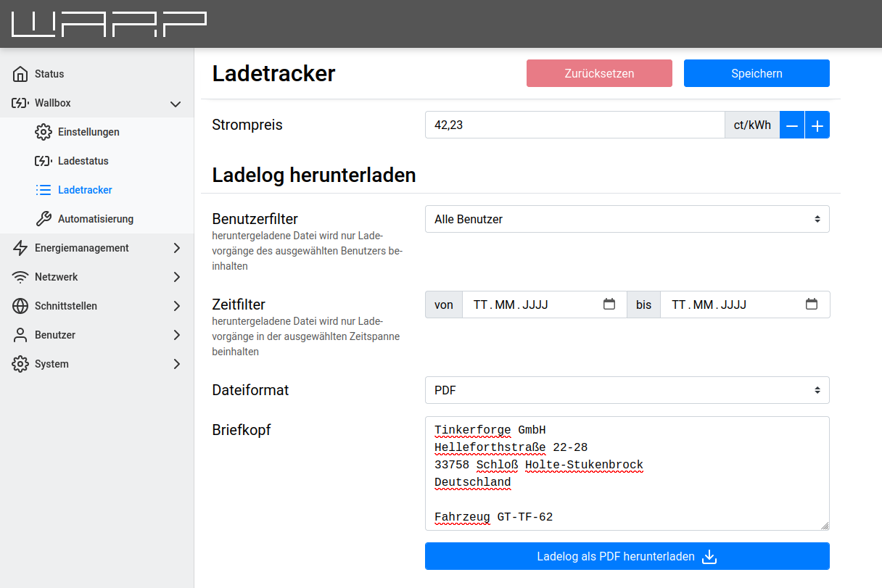Select Ladetracker in the sidebar
Viewport: 882px width, 588px height.
pyautogui.click(x=85, y=190)
